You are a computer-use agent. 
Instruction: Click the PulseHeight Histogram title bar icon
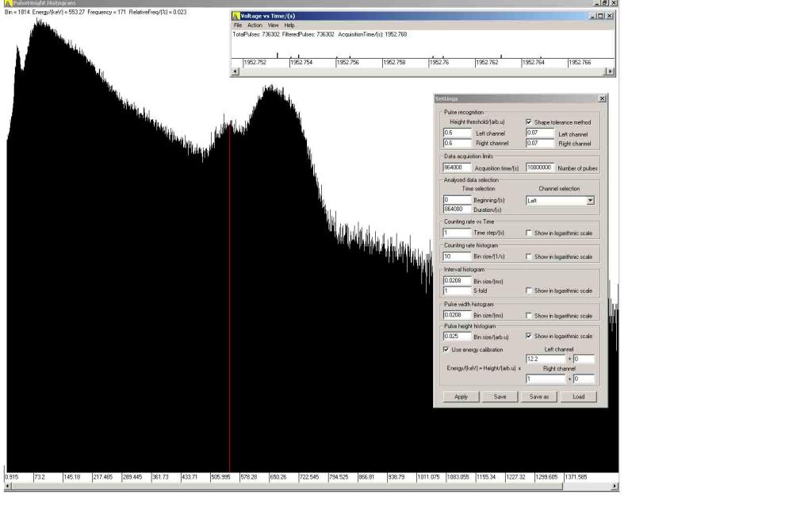[x=8, y=3]
